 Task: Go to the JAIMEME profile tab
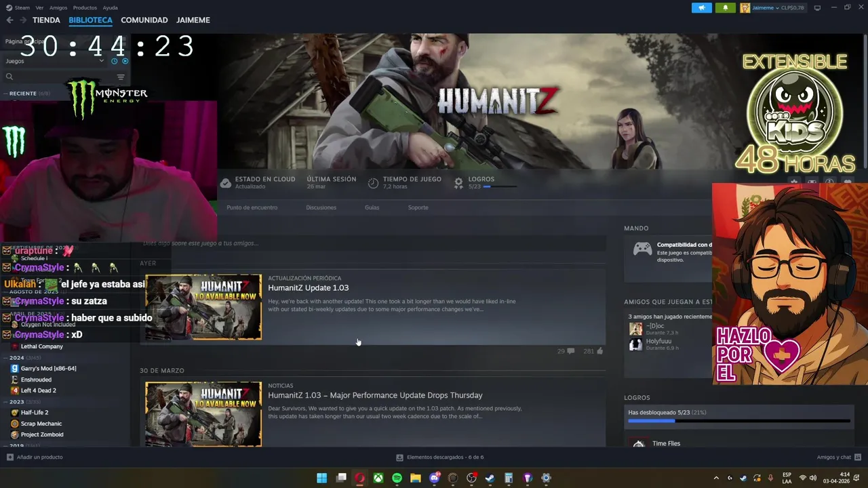click(193, 20)
